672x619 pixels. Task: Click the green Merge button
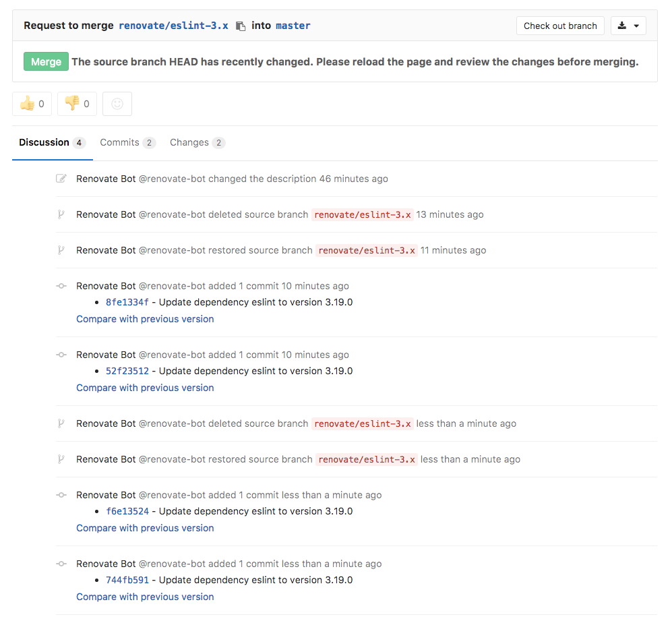(x=46, y=62)
